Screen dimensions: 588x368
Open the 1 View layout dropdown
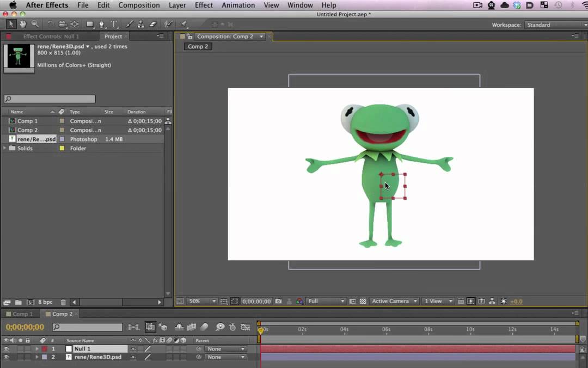[438, 301]
